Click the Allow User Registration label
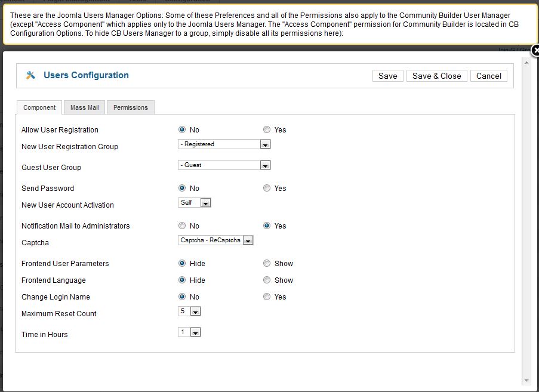Viewport: 539px width, 392px height. 60,130
